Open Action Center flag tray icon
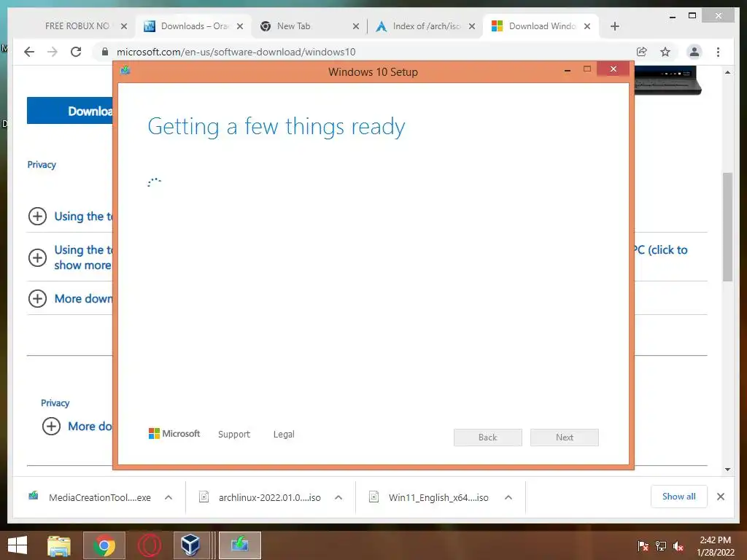The height and width of the screenshot is (560, 747). (643, 546)
